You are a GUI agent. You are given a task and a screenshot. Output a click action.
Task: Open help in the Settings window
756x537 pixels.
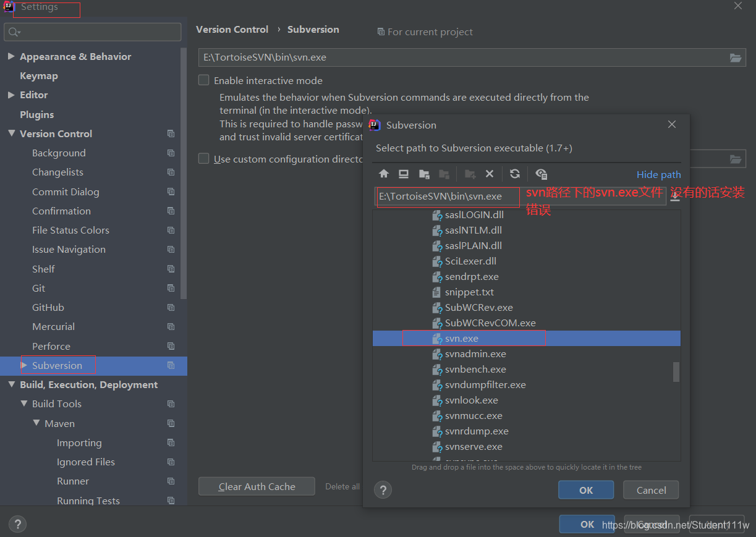point(17,524)
